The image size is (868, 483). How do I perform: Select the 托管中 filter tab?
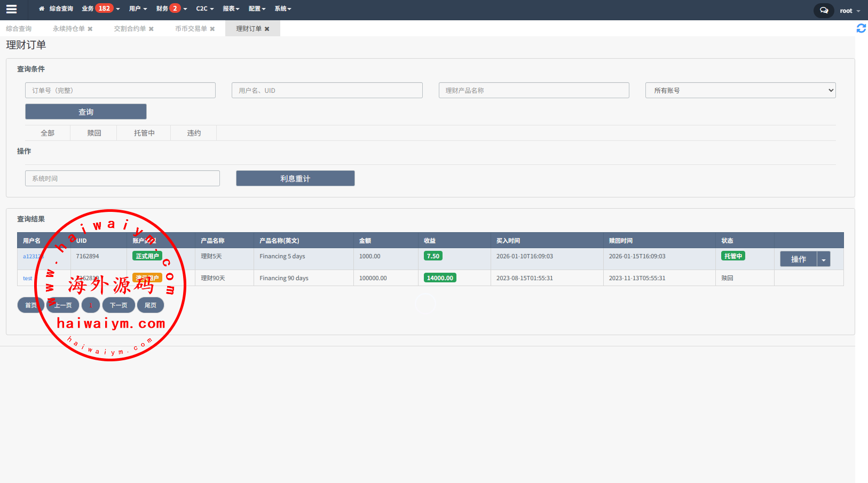(x=144, y=133)
